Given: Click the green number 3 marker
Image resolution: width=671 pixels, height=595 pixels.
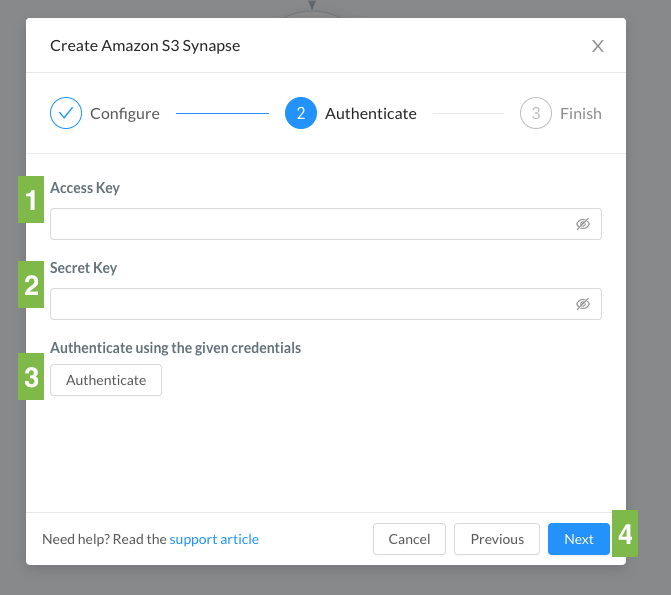Looking at the screenshot, I should (31, 377).
